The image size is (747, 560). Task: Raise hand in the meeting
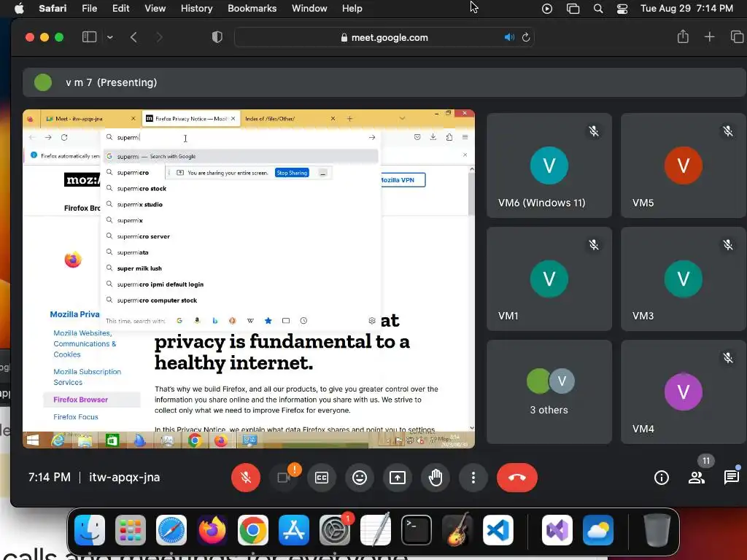pos(436,477)
